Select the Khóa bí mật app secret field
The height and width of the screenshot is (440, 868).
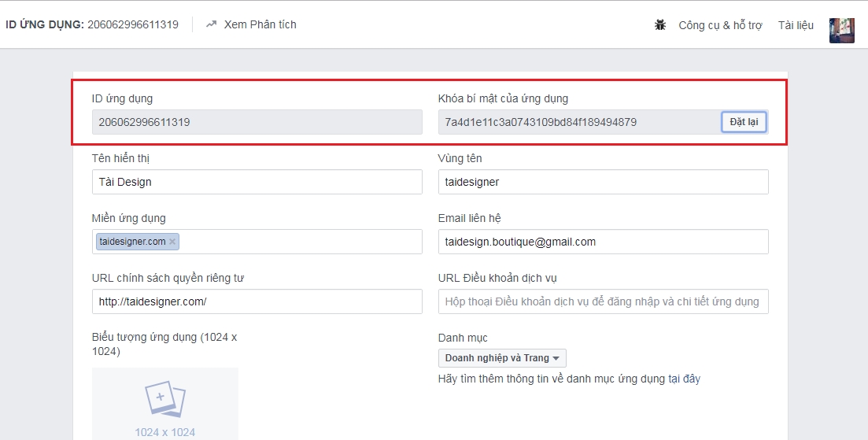pyautogui.click(x=578, y=122)
